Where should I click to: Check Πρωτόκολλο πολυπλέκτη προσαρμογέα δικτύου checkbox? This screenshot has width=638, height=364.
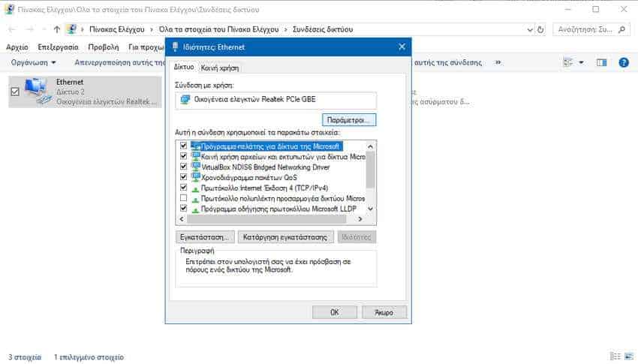pyautogui.click(x=183, y=198)
